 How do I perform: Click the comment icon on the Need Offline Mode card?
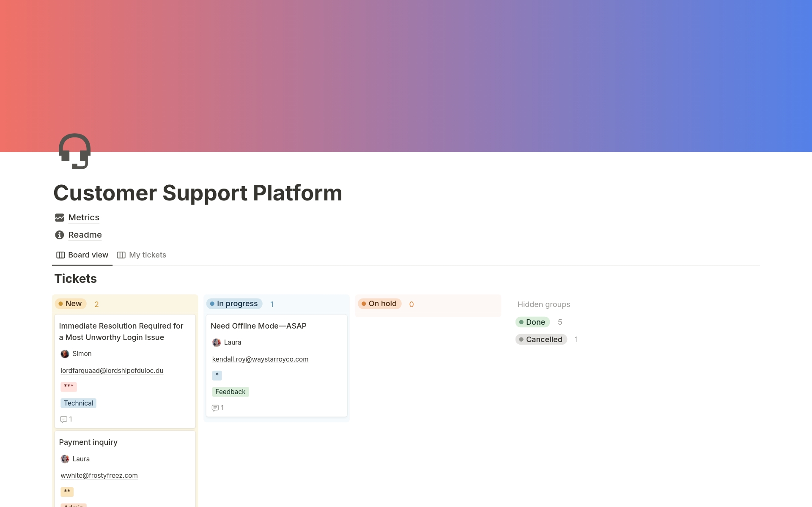(x=215, y=408)
